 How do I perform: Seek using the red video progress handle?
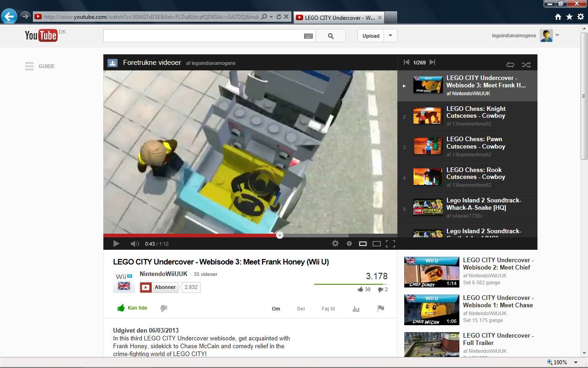pos(280,235)
